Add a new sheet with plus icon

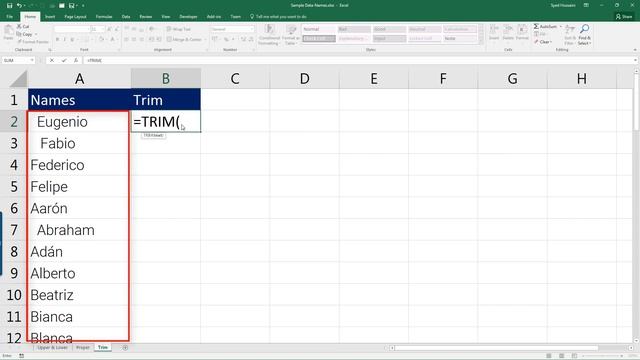[x=125, y=348]
